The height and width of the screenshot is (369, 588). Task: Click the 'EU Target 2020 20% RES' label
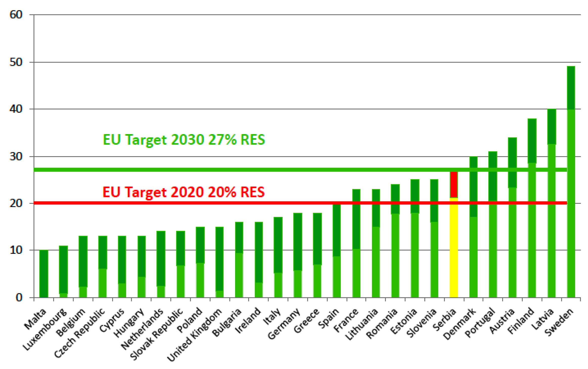(184, 192)
